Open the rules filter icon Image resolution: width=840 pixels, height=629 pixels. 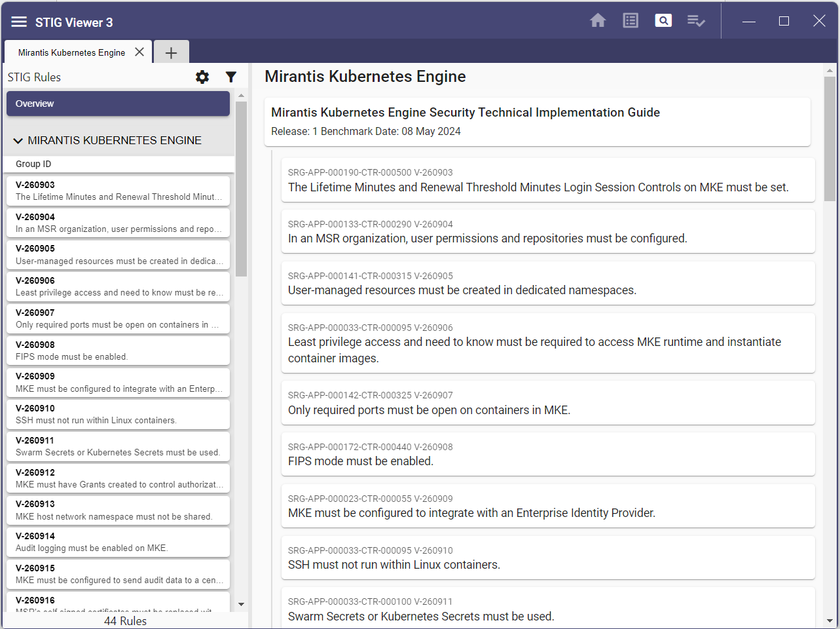click(x=230, y=77)
